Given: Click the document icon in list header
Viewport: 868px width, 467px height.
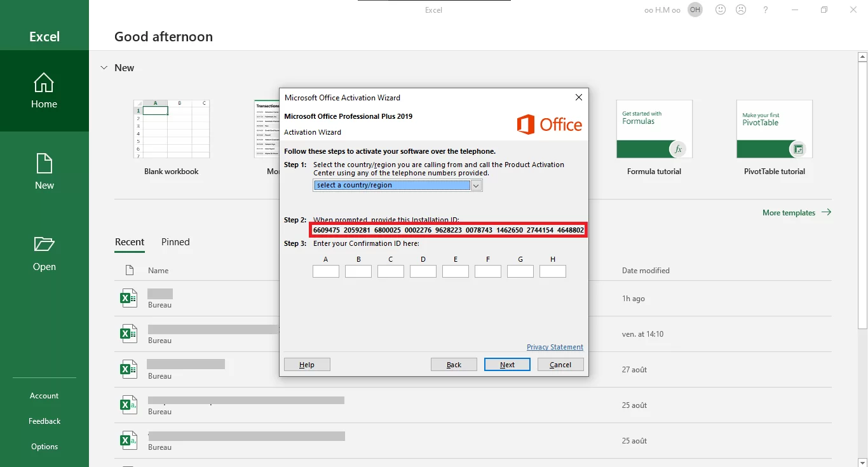Looking at the screenshot, I should click(x=130, y=270).
